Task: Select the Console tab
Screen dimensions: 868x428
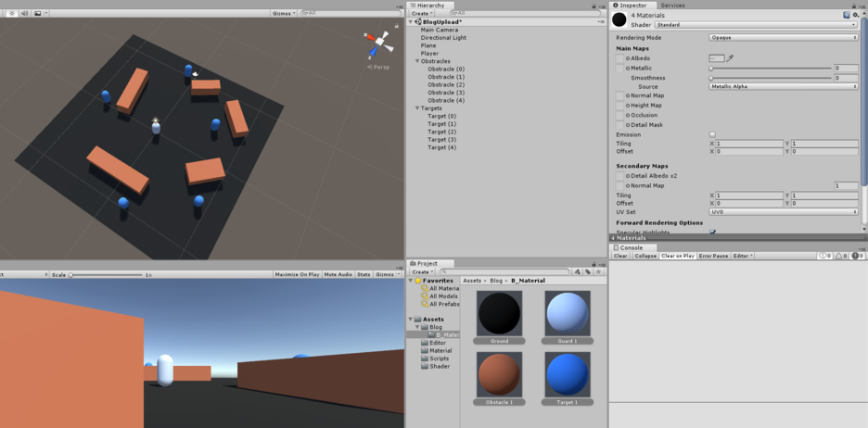Action: pyautogui.click(x=631, y=247)
